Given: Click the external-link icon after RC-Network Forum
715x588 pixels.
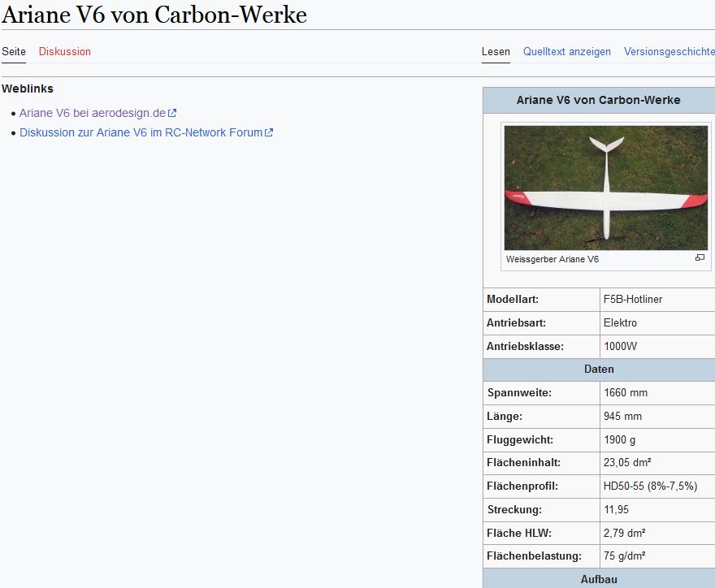Looking at the screenshot, I should coord(269,133).
